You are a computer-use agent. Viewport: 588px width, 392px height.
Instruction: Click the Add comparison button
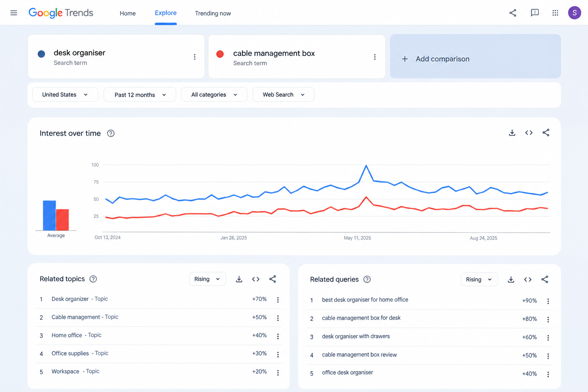tap(475, 56)
